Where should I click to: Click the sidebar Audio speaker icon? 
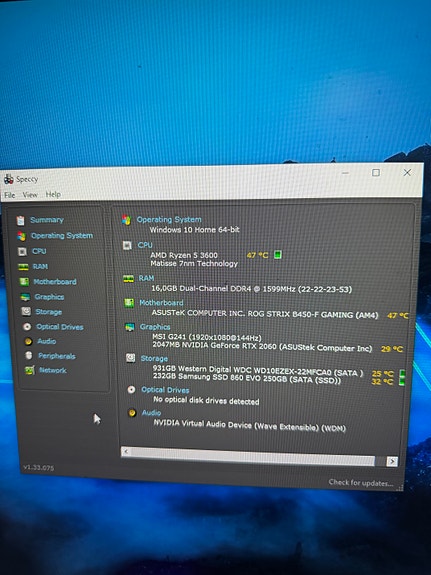click(28, 341)
